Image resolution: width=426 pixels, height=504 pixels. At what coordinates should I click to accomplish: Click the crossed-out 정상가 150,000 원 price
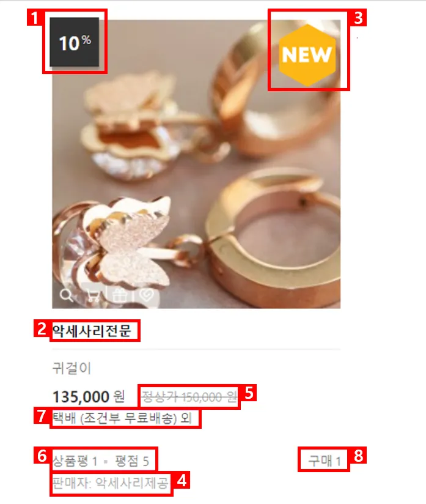189,397
